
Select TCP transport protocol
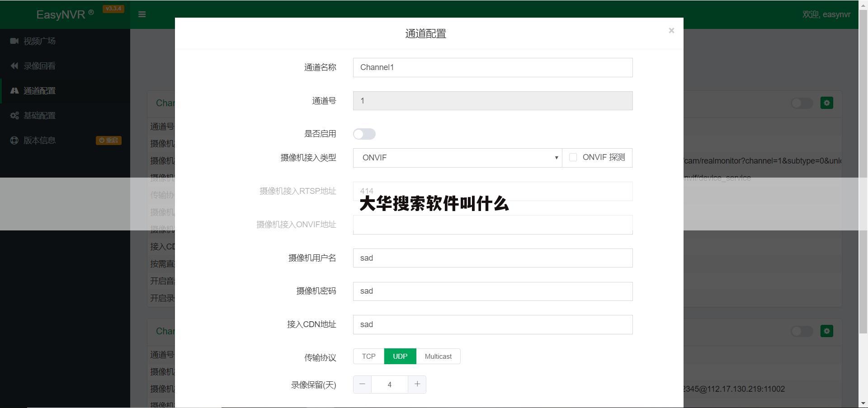(368, 356)
